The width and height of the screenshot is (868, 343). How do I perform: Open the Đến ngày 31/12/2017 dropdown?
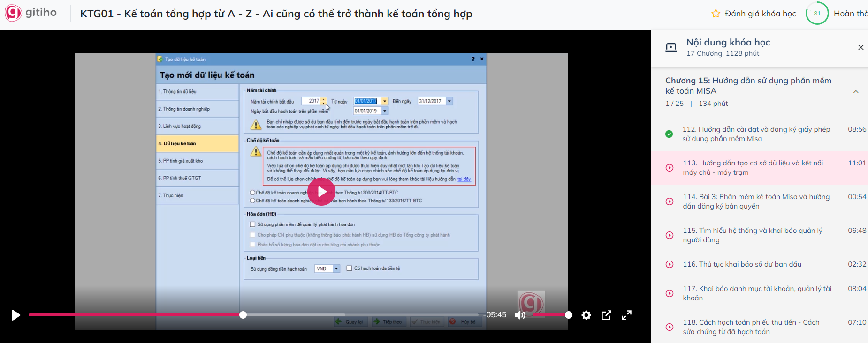tap(449, 101)
